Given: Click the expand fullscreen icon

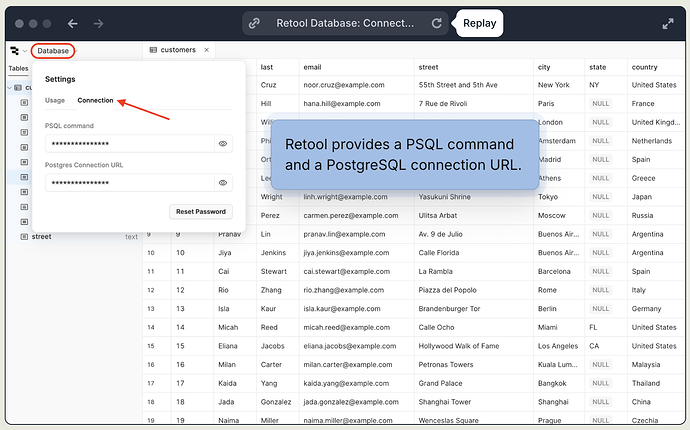Looking at the screenshot, I should tap(668, 24).
